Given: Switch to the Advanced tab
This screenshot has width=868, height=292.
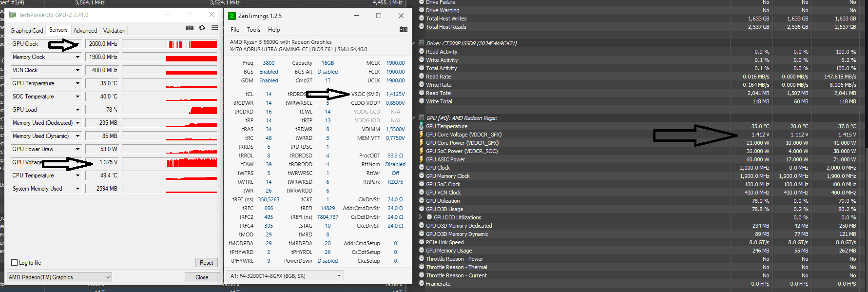Looking at the screenshot, I should [85, 30].
